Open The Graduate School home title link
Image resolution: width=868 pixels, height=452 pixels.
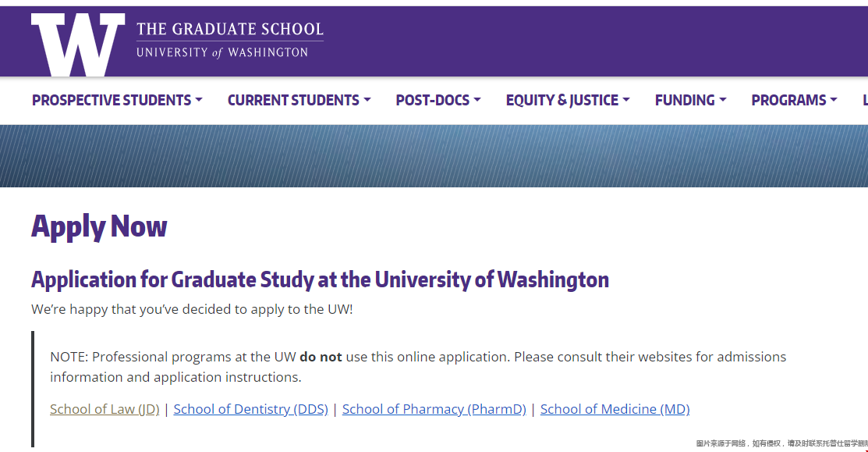(230, 29)
